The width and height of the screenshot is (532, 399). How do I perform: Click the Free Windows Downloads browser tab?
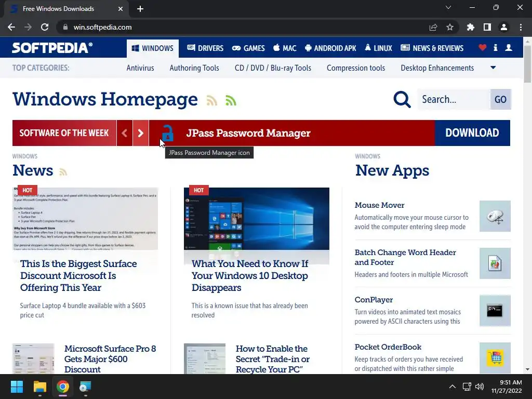point(66,9)
